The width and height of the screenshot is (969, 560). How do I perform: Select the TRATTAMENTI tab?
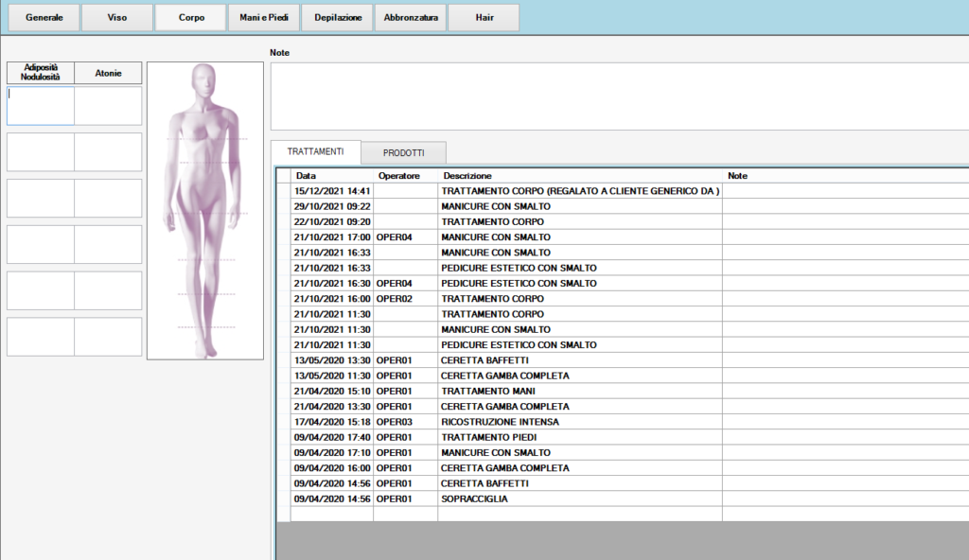tap(315, 152)
